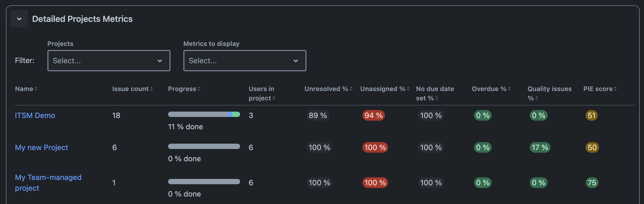Collapse the Detailed Projects Metrics section
The width and height of the screenshot is (644, 204).
19,19
